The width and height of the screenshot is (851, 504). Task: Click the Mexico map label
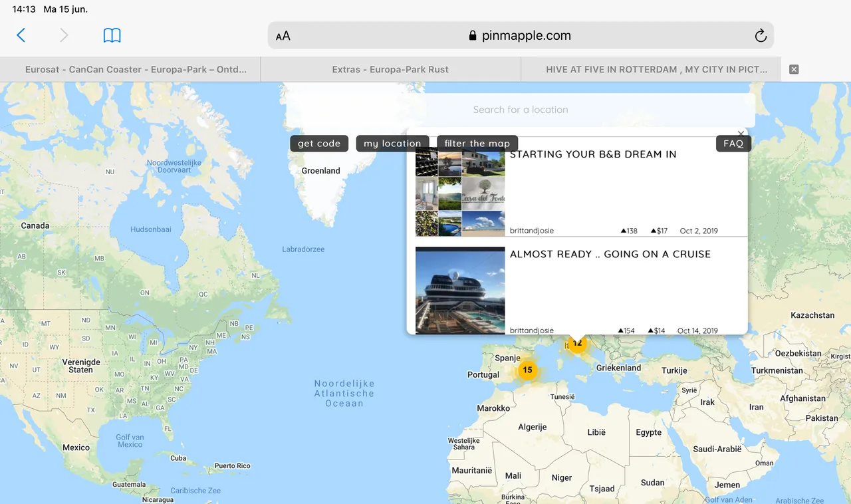tap(76, 447)
